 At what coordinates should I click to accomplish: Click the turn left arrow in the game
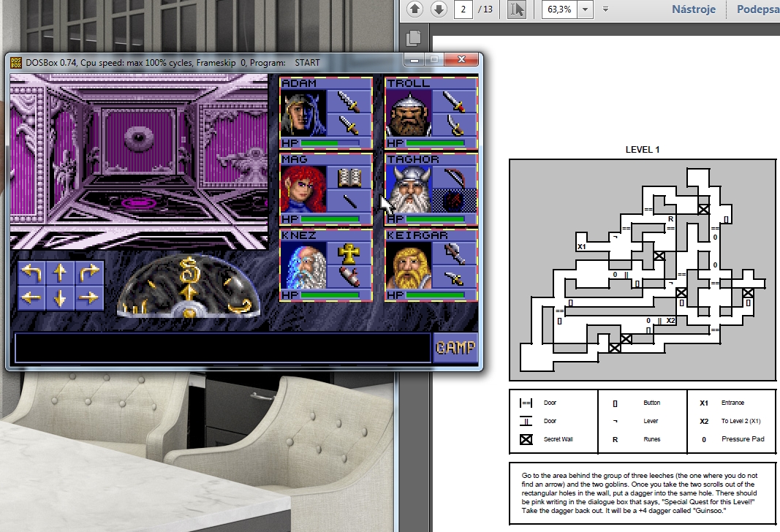point(31,273)
